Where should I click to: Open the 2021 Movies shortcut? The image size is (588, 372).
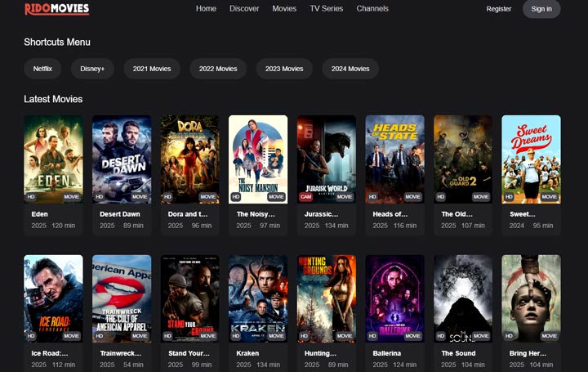(152, 69)
